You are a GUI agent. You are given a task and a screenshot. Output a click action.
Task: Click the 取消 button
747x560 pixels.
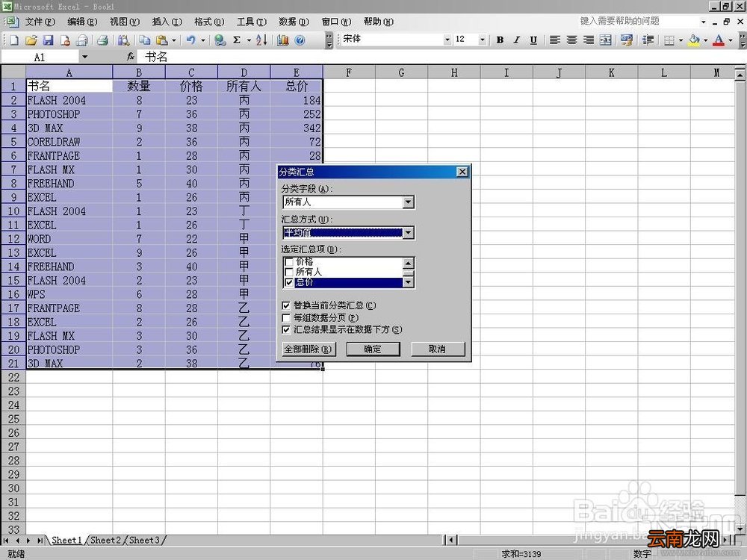click(x=437, y=349)
